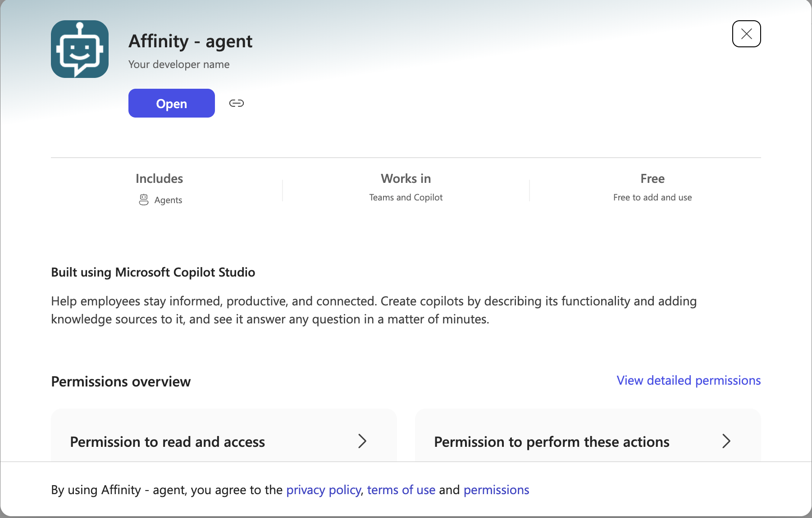Open the Affinity agent with the Open button
The image size is (812, 518).
(172, 103)
